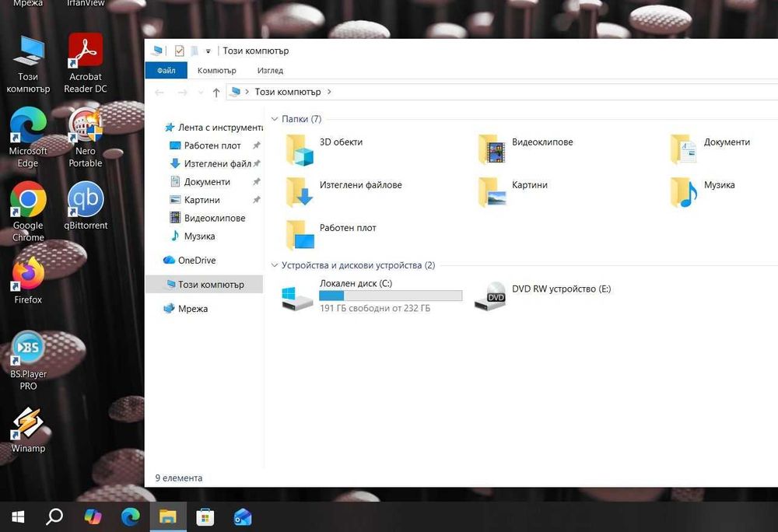The height and width of the screenshot is (532, 778).
Task: Open Outlook from the taskbar
Action: [x=243, y=517]
